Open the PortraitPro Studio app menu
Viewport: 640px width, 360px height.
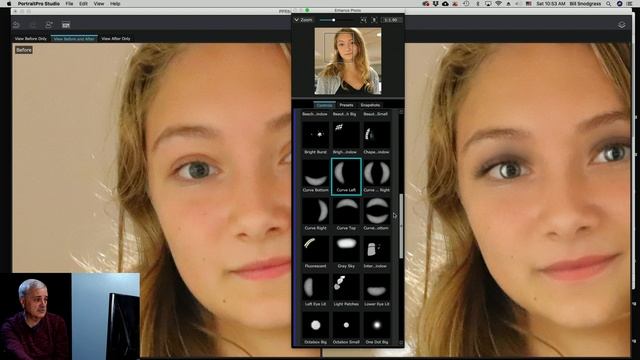point(38,4)
